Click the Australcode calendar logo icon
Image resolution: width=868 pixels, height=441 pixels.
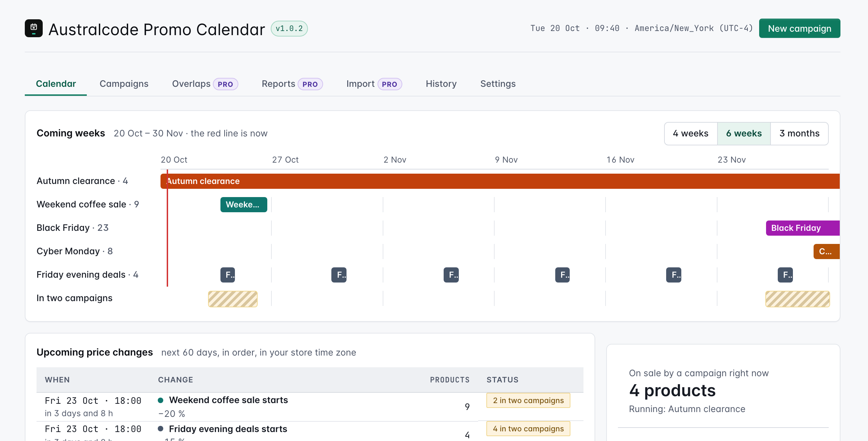tap(34, 28)
